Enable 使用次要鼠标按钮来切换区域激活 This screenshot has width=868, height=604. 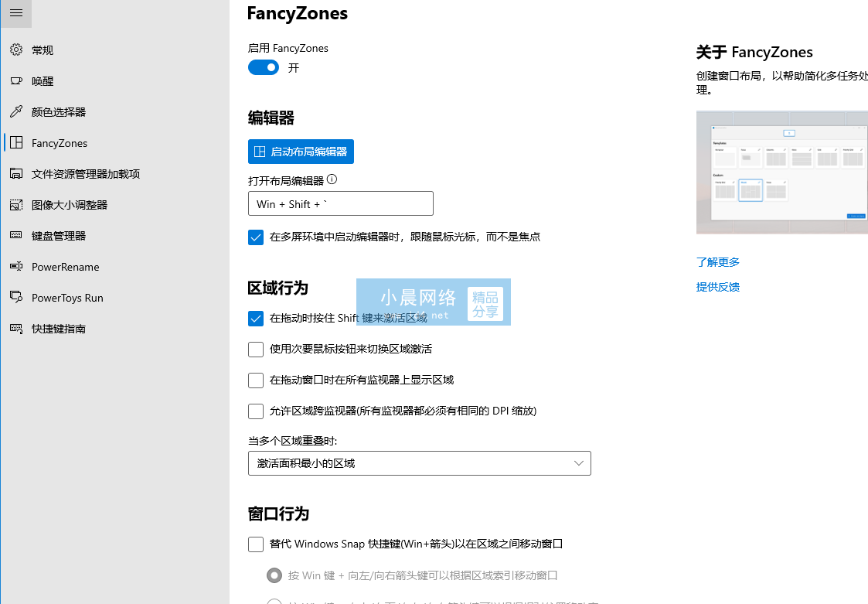click(x=256, y=349)
